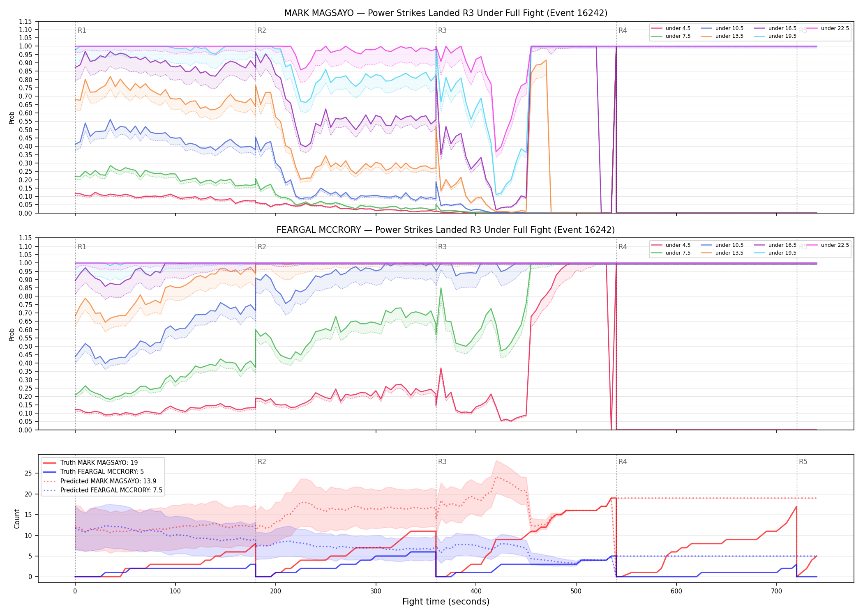The image size is (863, 616).
Task: Pick 'under 22.5' legend entry in McCrory chart
Action: click(828, 245)
